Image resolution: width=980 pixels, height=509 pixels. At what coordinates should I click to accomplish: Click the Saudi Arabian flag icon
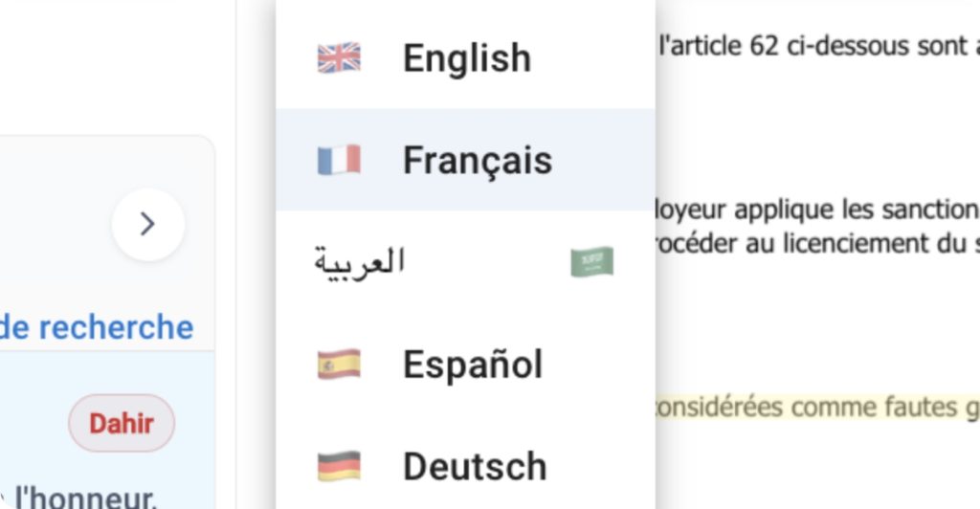point(591,262)
